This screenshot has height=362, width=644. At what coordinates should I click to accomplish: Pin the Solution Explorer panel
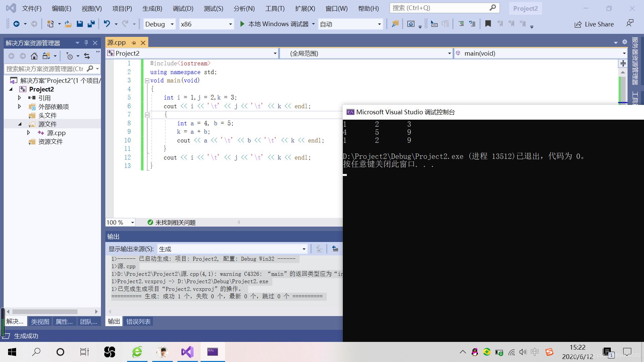[86, 43]
